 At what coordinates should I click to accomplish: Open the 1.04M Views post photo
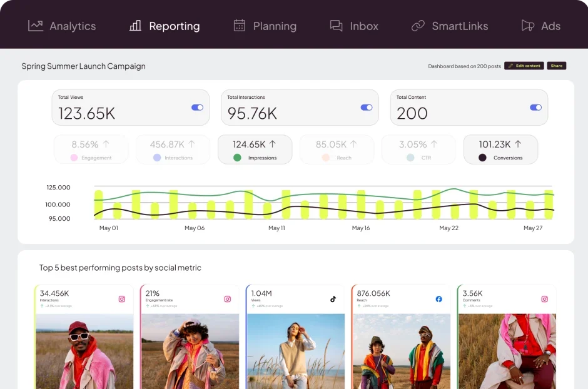296,351
